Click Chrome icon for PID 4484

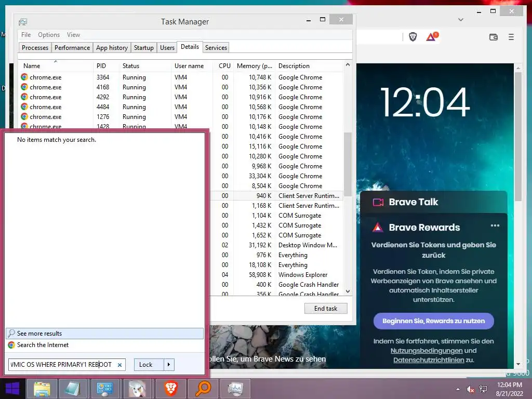[24, 107]
